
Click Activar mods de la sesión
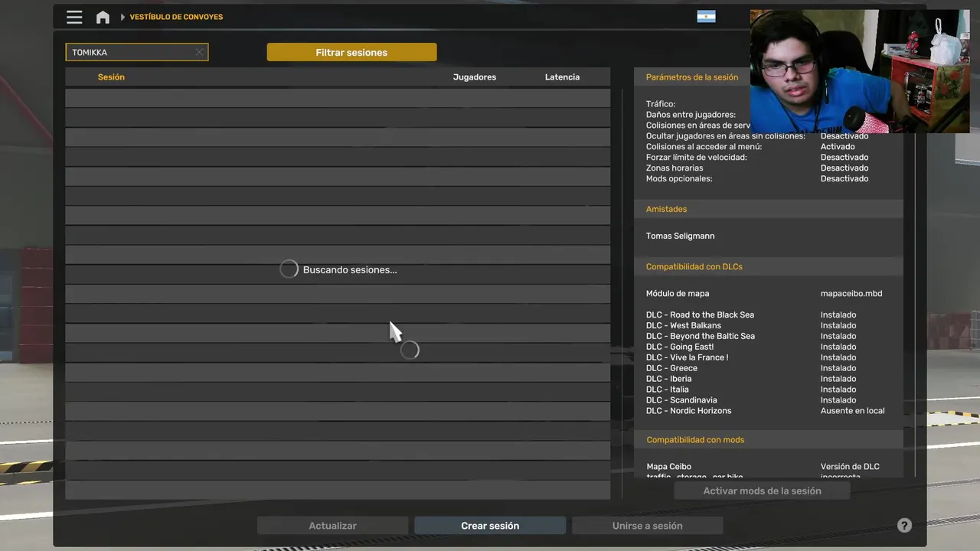pos(762,491)
